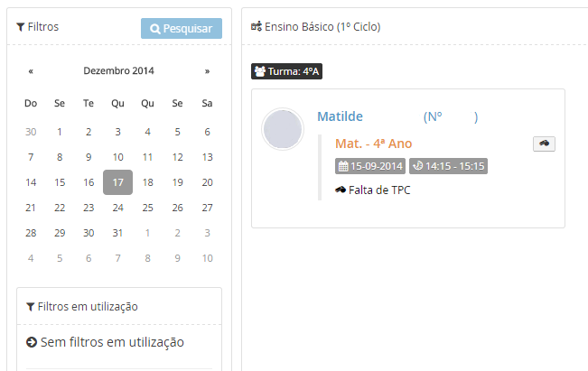Select day 17 in the calendar
The width and height of the screenshot is (588, 371).
click(118, 182)
